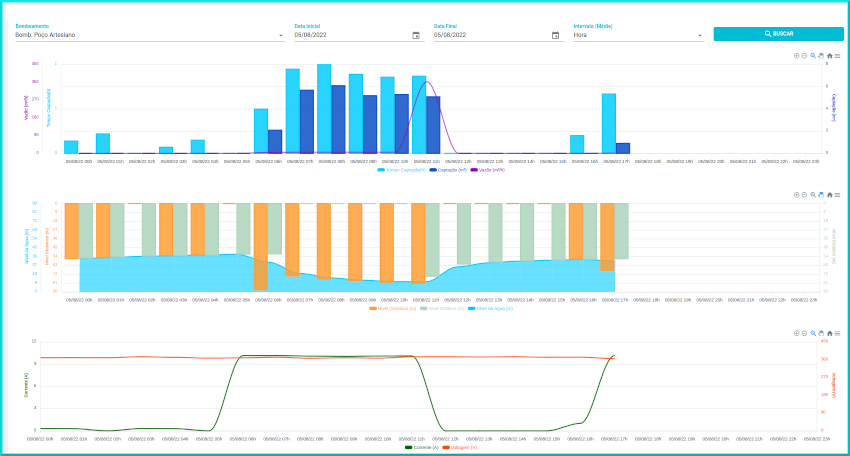
Task: Activate selection zoom on water level chart
Action: tap(813, 195)
